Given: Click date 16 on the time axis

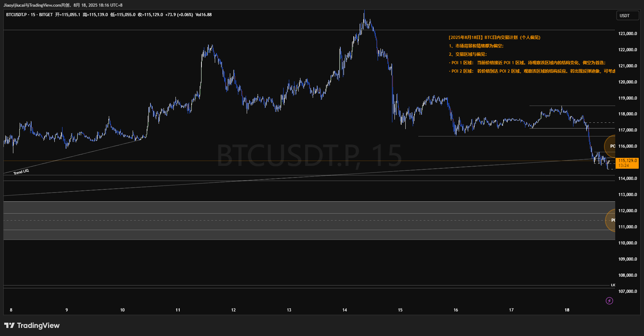Looking at the screenshot, I should 456,310.
